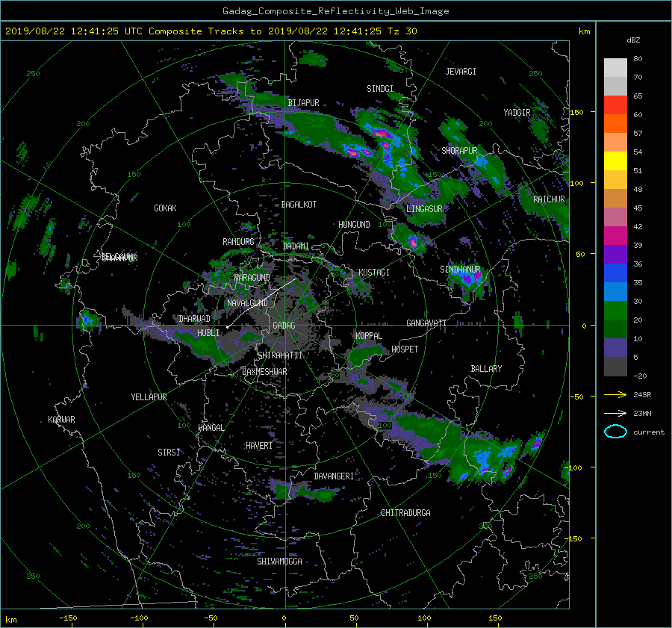Click the dBZ legend heading
This screenshot has height=628, width=672.
(633, 40)
